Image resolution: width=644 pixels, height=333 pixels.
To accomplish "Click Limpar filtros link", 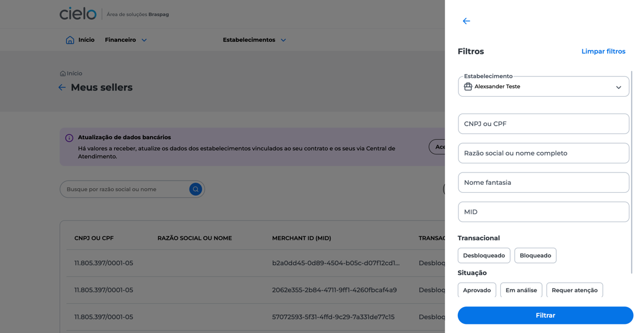I will 603,51.
